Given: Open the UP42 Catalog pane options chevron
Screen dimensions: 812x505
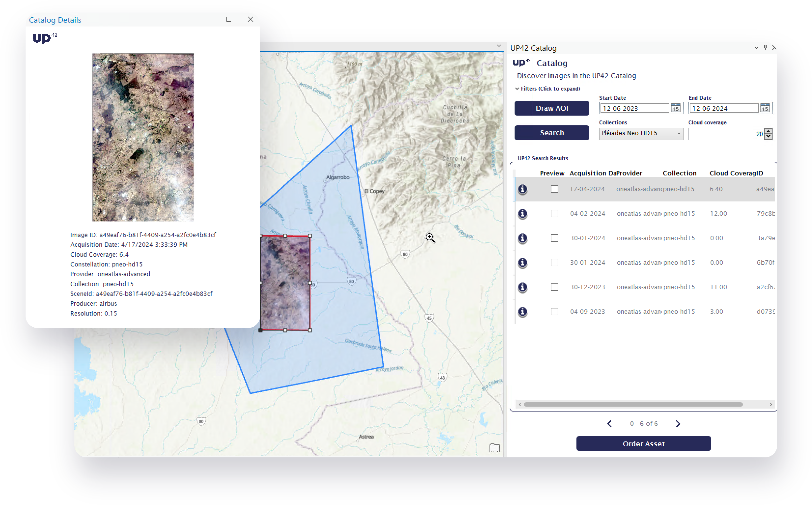Looking at the screenshot, I should (756, 48).
